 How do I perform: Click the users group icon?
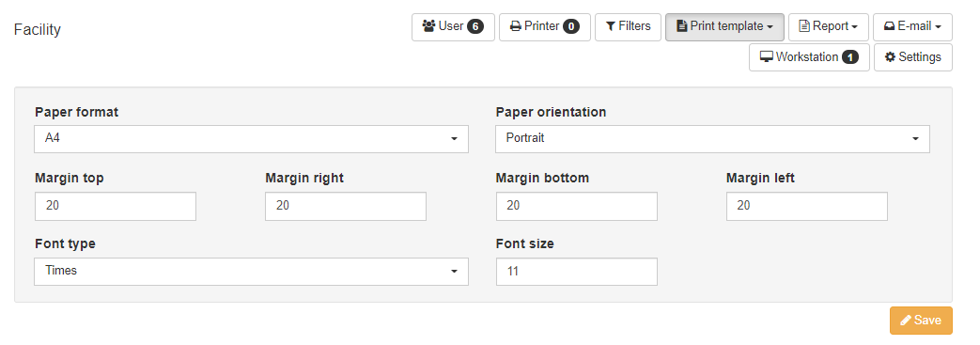pyautogui.click(x=428, y=26)
